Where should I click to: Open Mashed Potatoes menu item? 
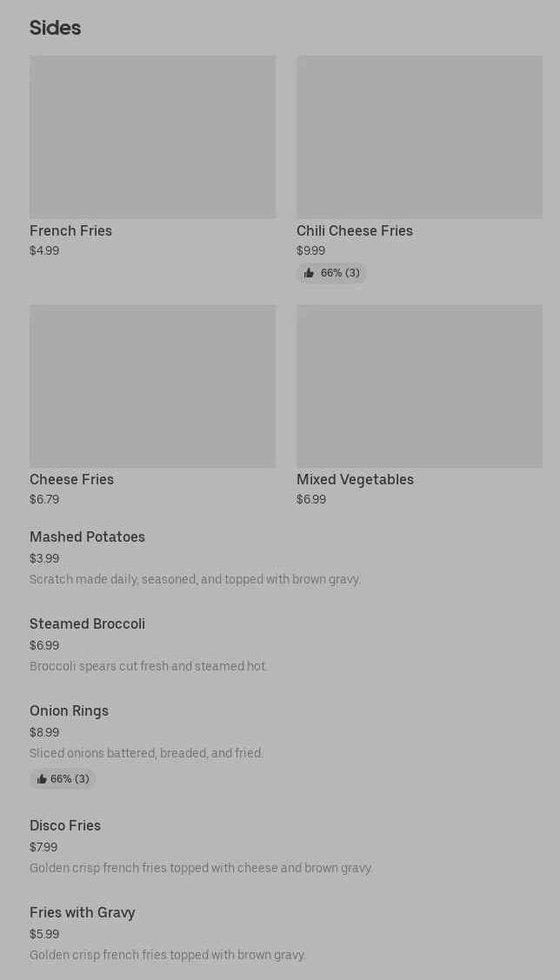click(87, 537)
